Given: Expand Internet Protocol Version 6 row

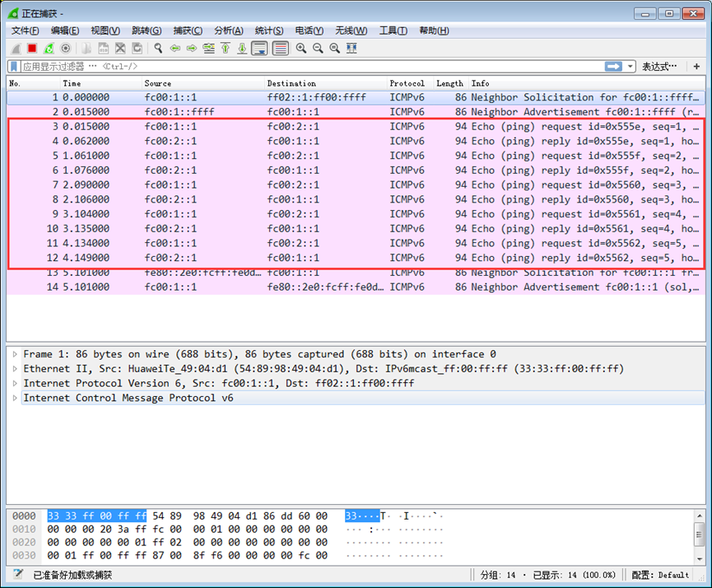Looking at the screenshot, I should click(x=15, y=383).
